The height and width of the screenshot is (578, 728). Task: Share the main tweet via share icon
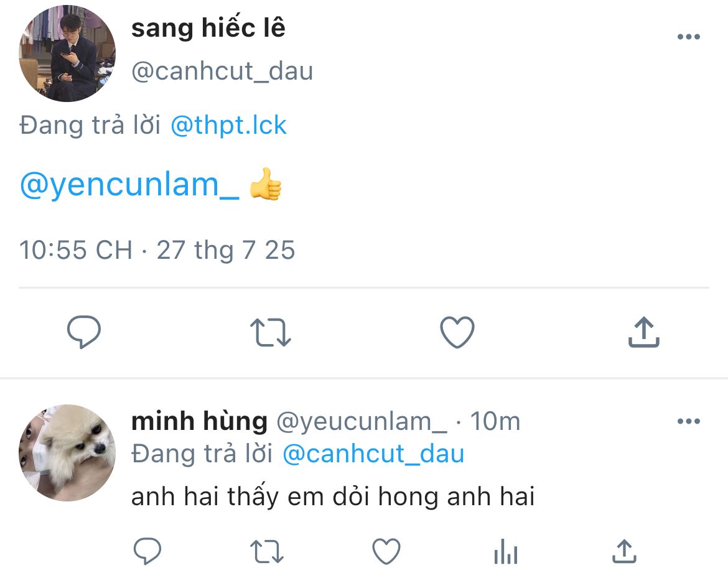[x=644, y=332]
